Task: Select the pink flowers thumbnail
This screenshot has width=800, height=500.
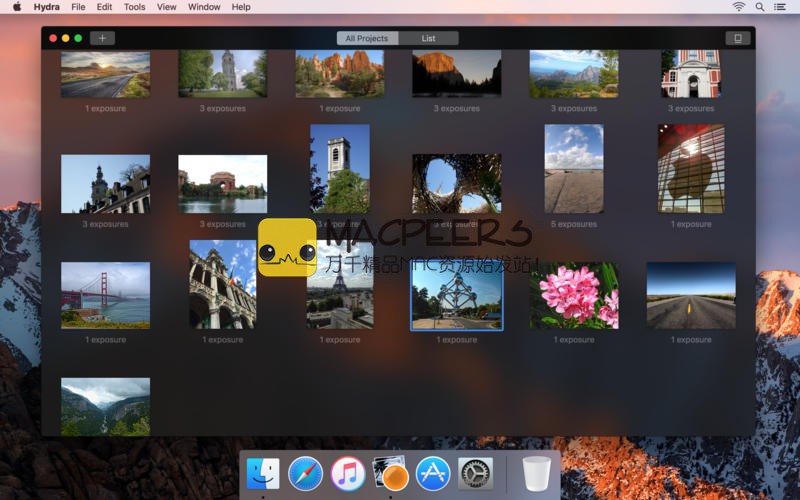Action: coord(574,295)
